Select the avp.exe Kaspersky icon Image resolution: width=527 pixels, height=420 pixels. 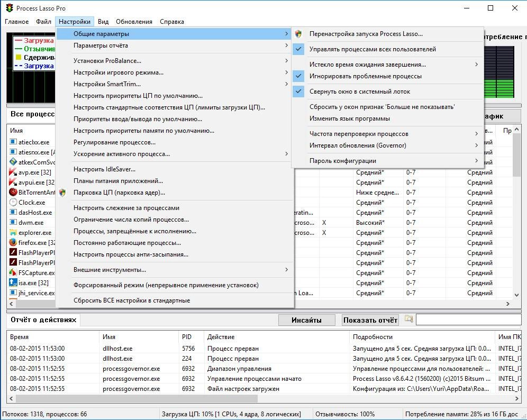pyautogui.click(x=13, y=172)
